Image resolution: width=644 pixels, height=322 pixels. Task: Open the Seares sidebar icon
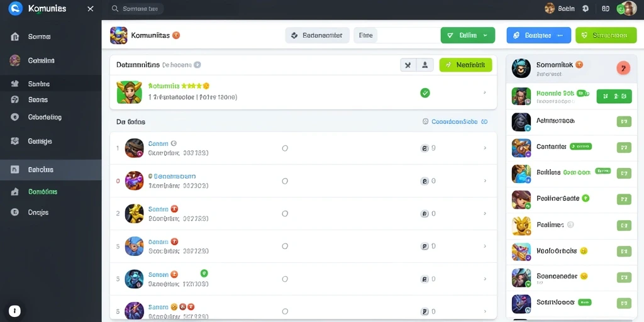(15, 99)
